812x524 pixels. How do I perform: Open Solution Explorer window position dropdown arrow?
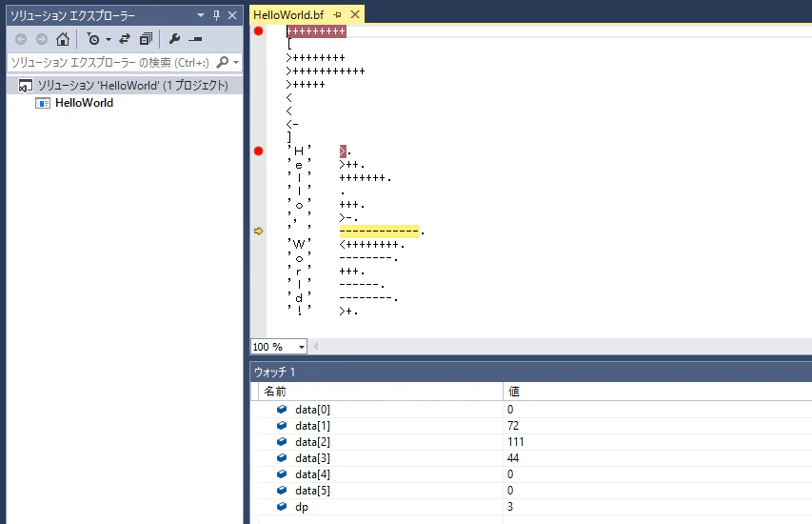pyautogui.click(x=201, y=15)
